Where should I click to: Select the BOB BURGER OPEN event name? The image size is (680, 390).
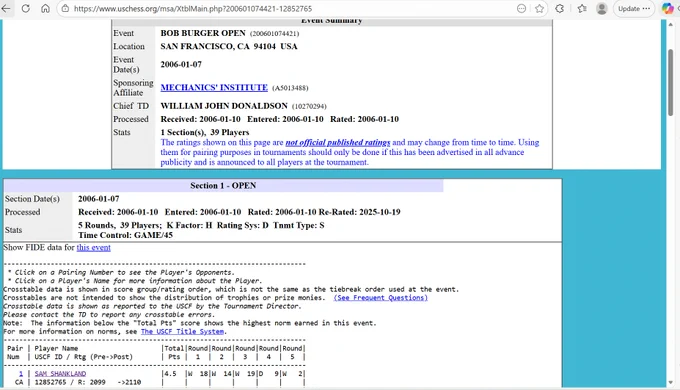[203, 33]
